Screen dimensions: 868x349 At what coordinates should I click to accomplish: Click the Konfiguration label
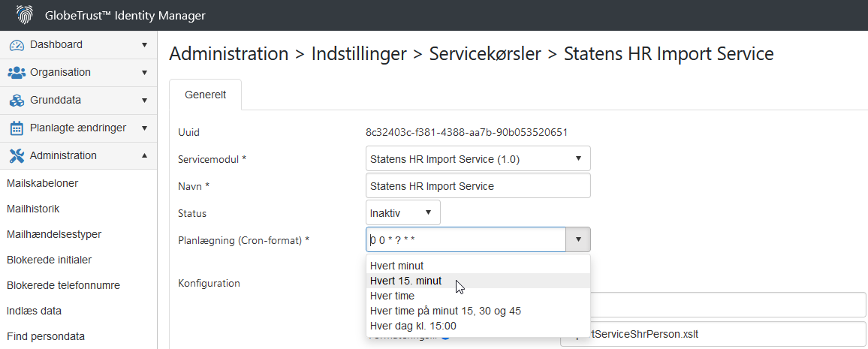(209, 283)
